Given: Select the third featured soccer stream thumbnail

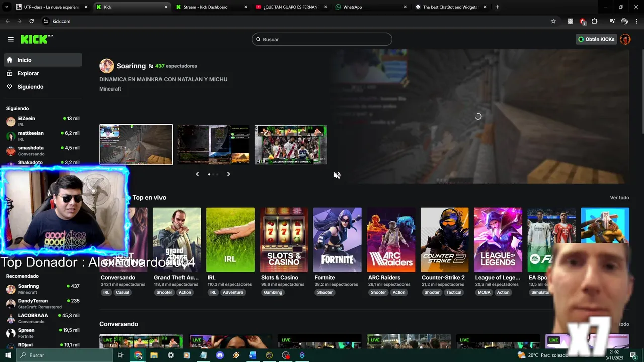Looking at the screenshot, I should (291, 145).
